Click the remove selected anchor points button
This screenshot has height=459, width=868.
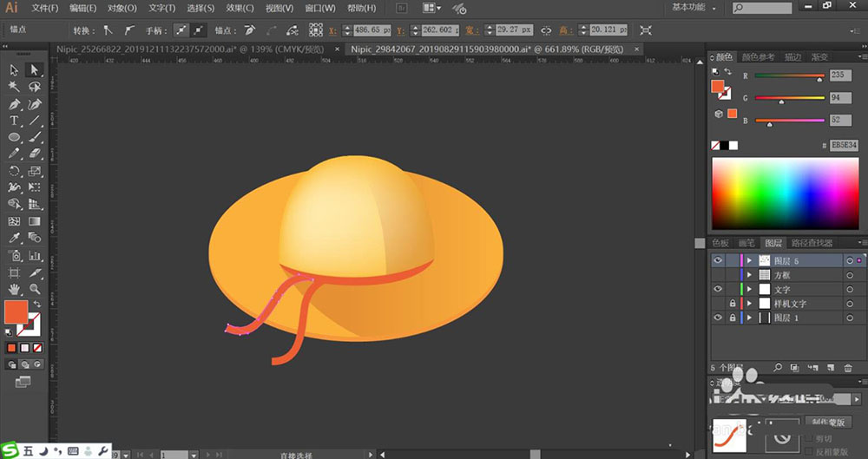click(x=250, y=30)
